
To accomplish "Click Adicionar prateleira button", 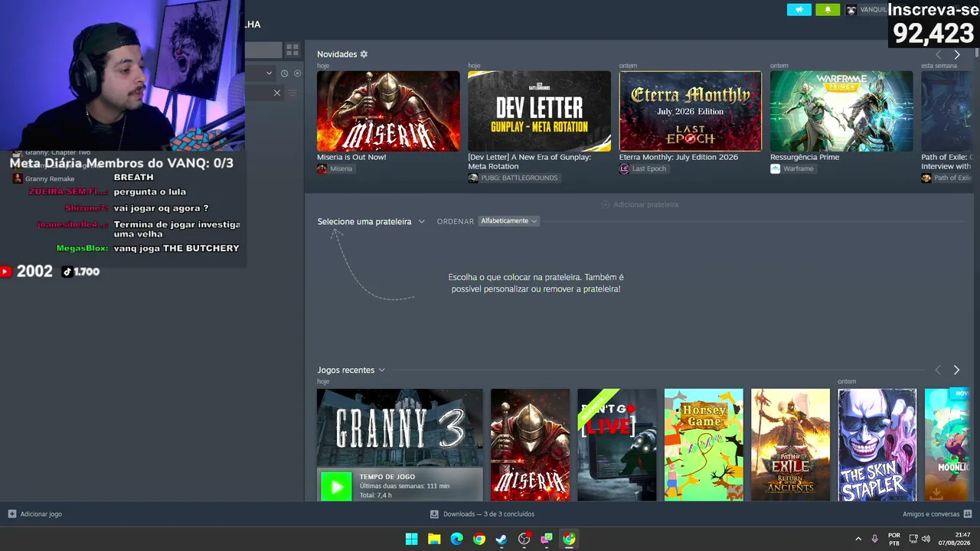I will pyautogui.click(x=640, y=204).
